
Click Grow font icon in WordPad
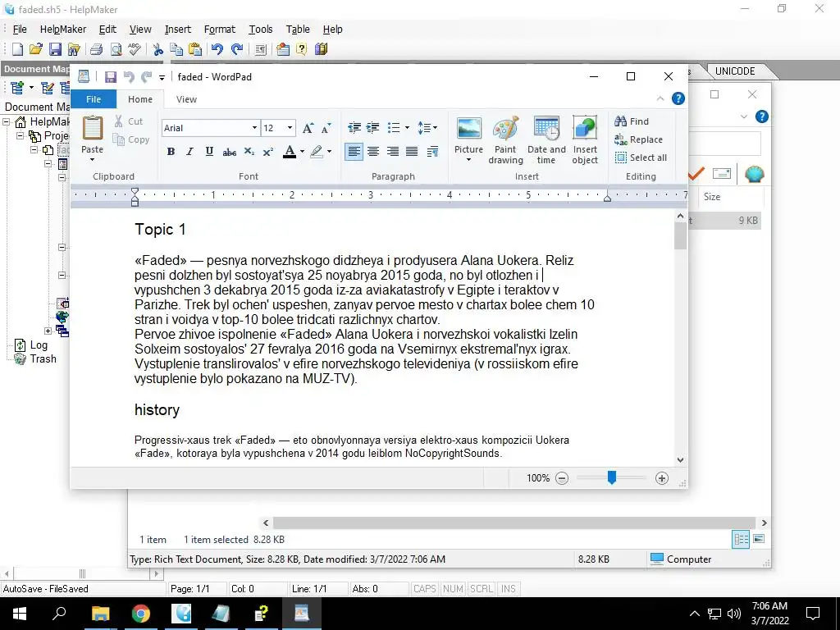308,128
